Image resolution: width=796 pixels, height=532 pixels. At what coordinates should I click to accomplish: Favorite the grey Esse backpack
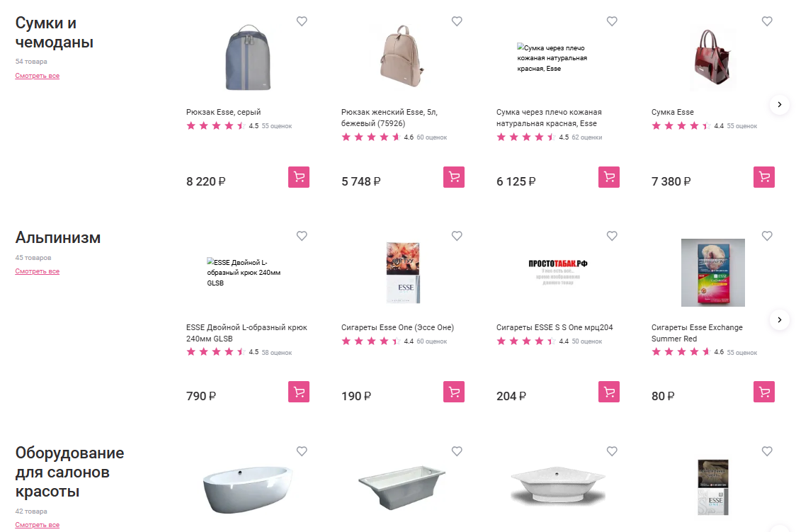click(302, 21)
